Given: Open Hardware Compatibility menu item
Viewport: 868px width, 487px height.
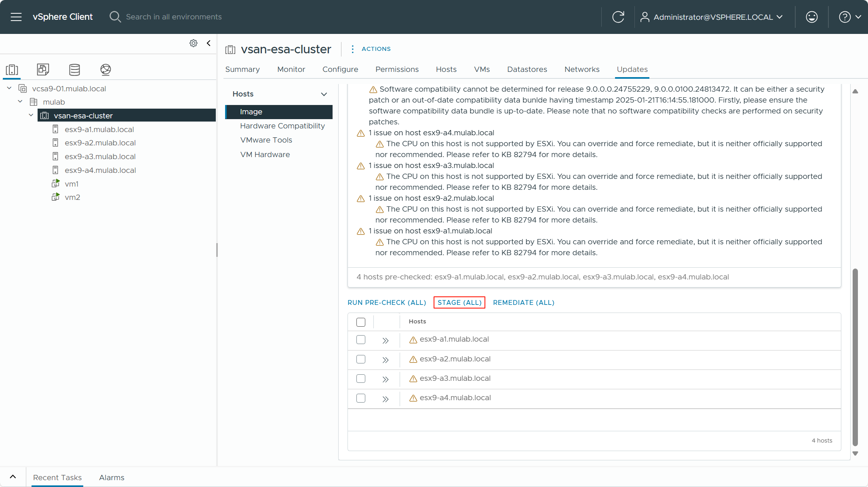Looking at the screenshot, I should [x=282, y=126].
